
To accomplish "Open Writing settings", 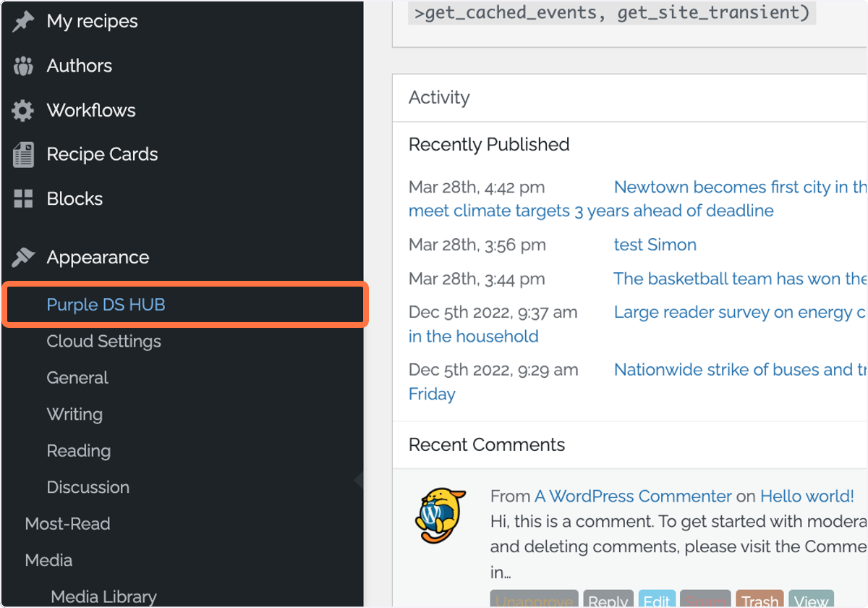I will click(75, 414).
